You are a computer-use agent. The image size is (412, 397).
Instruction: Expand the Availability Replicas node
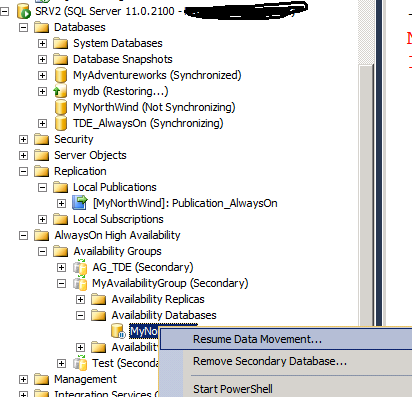(80, 299)
